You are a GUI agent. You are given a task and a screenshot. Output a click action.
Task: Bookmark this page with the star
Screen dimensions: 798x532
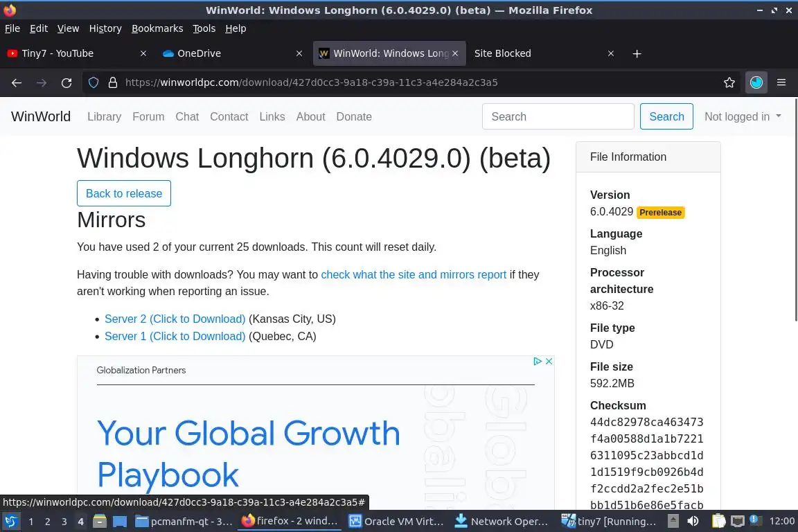click(x=729, y=83)
